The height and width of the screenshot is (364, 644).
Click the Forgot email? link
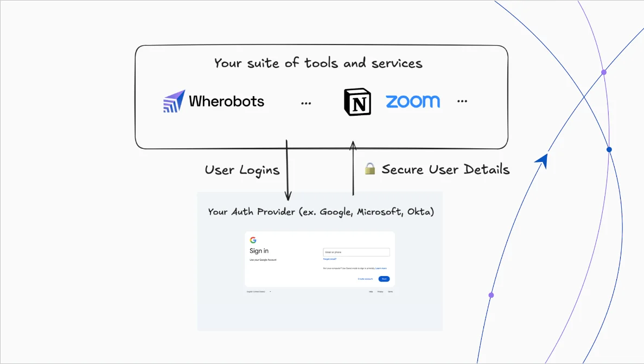click(330, 259)
